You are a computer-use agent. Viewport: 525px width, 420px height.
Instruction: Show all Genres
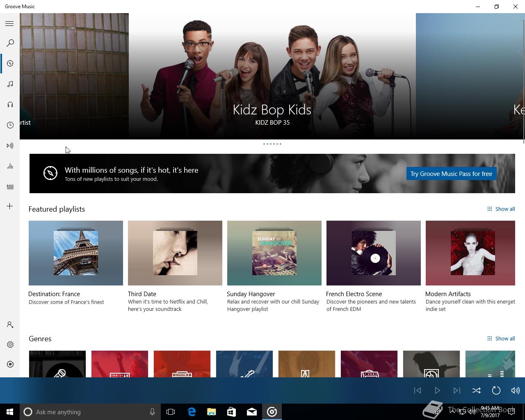(x=501, y=338)
